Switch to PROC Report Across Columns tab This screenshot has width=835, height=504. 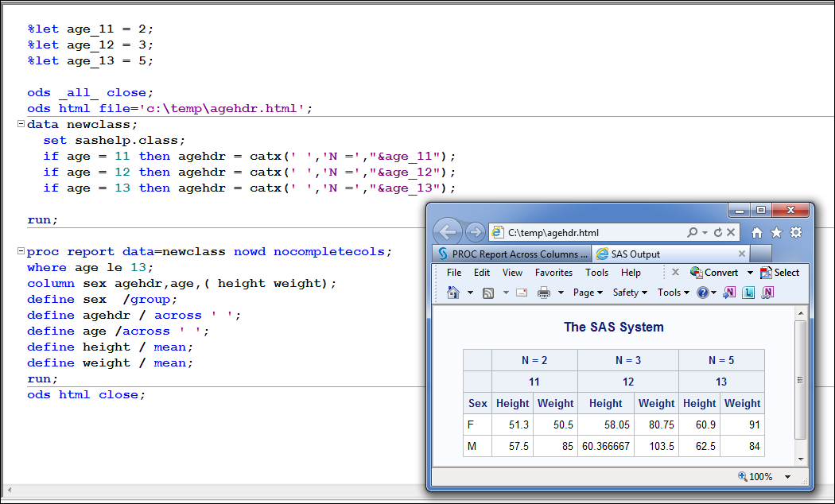pos(513,254)
